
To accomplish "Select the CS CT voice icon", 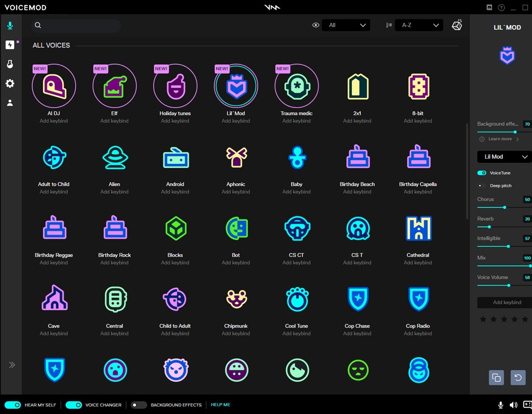I will [297, 228].
